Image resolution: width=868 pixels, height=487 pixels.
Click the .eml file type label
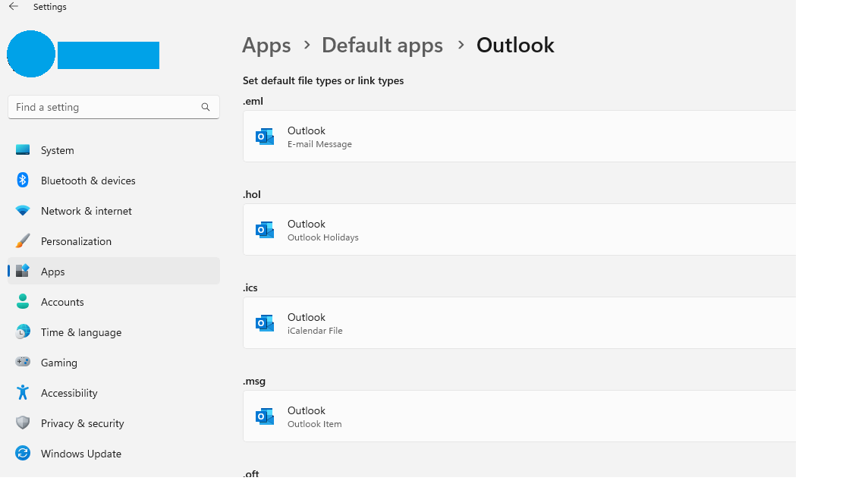click(x=253, y=102)
